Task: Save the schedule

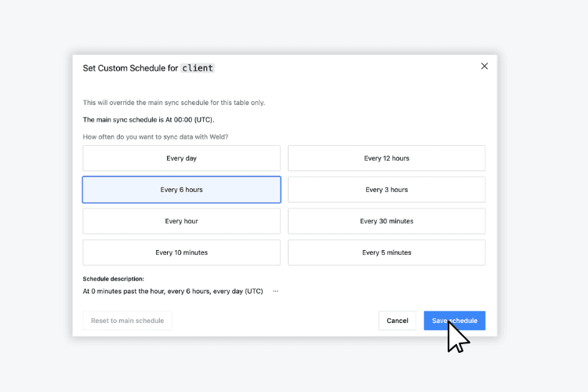Action: [454, 321]
